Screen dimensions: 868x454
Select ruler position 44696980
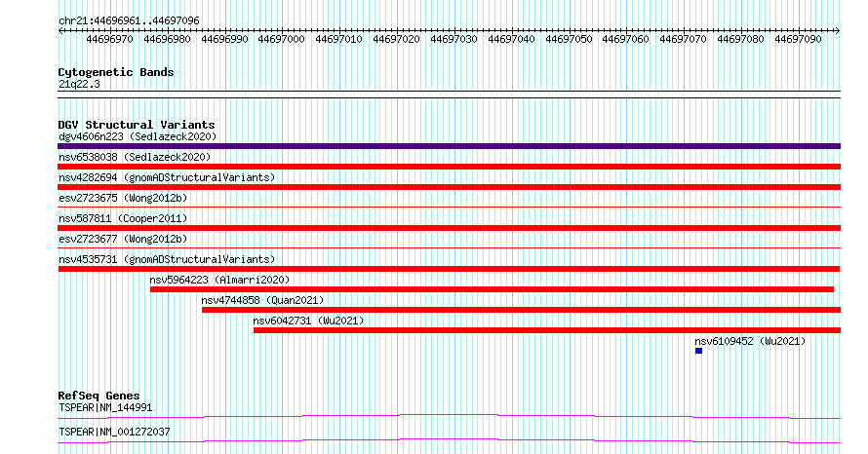coord(167,39)
